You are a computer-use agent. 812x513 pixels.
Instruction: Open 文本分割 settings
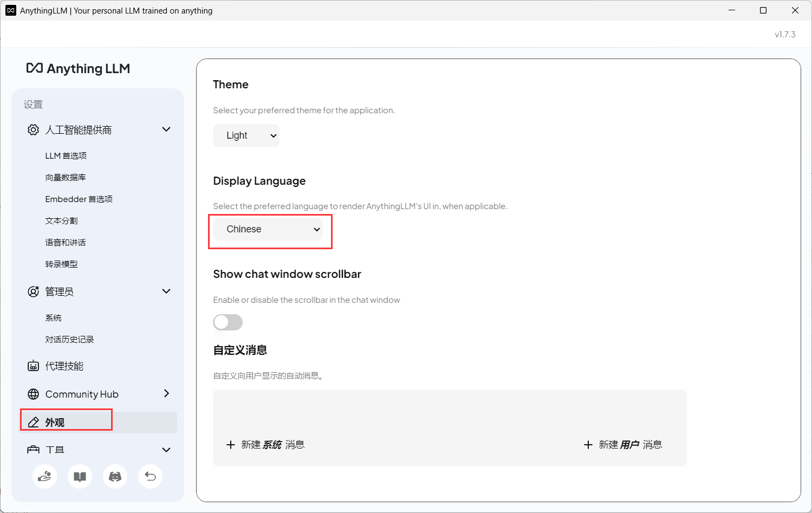pyautogui.click(x=61, y=220)
